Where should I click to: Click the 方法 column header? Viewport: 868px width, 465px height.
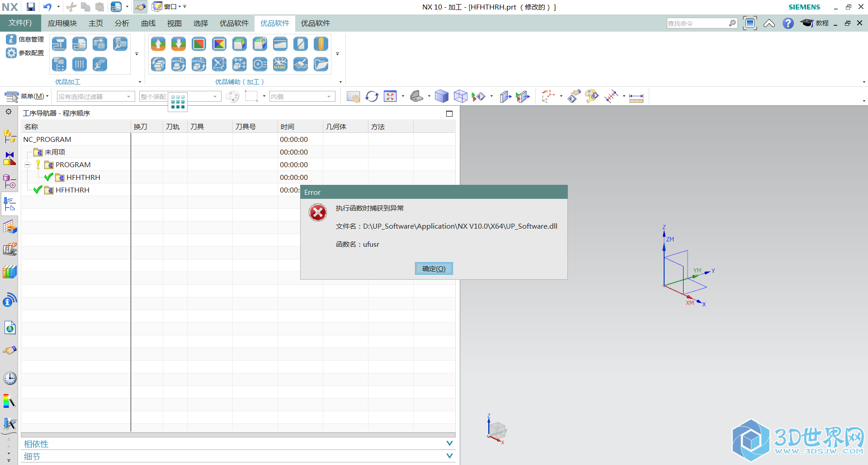[x=391, y=127]
